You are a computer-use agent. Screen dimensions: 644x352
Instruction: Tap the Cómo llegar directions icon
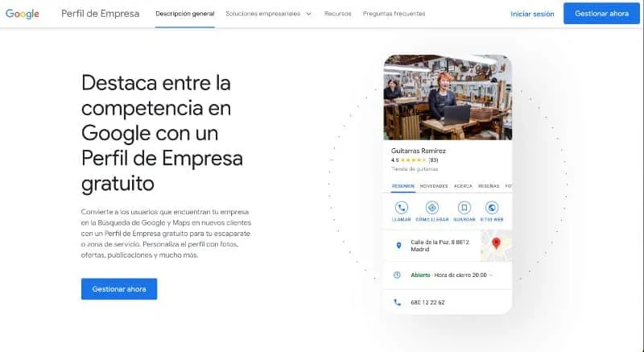tap(431, 208)
